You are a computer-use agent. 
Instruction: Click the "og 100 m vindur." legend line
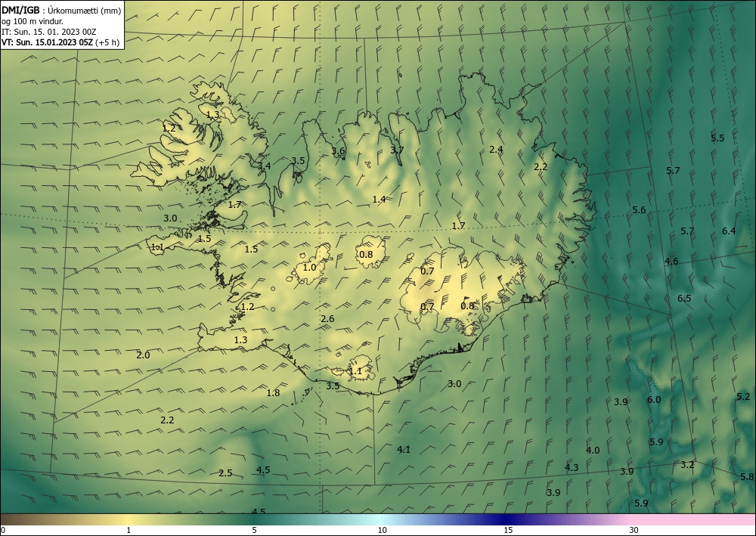33,20
